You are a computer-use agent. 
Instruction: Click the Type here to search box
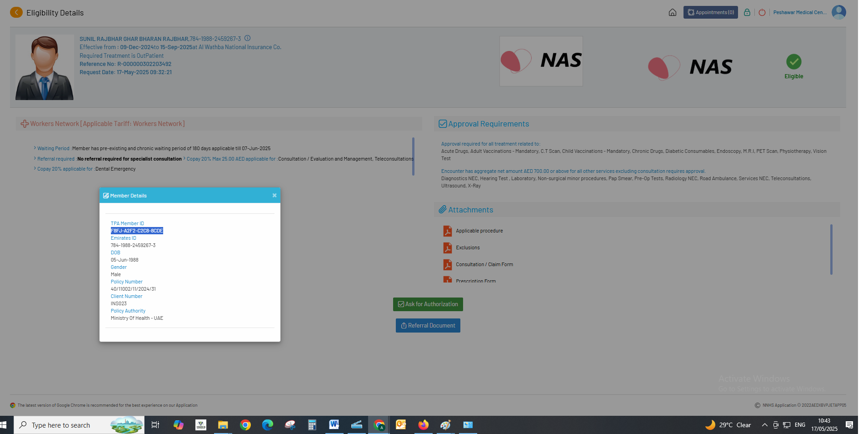click(79, 425)
